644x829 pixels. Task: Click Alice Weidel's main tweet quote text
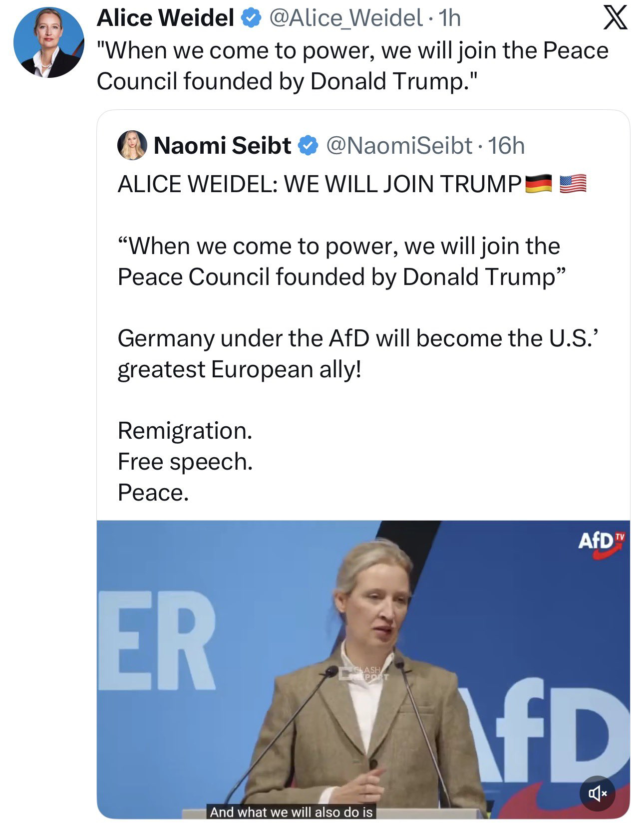352,65
